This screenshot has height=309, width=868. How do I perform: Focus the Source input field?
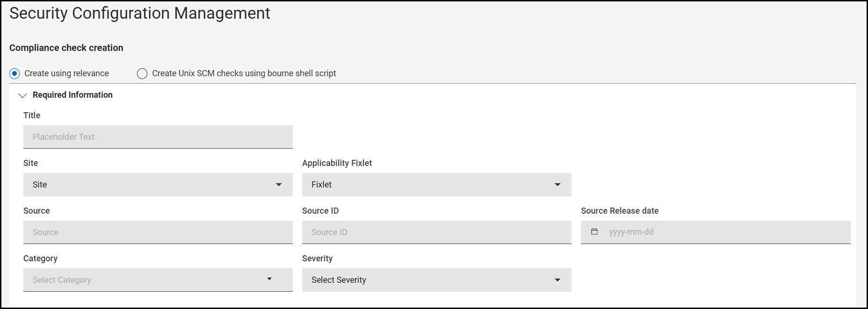(x=158, y=232)
